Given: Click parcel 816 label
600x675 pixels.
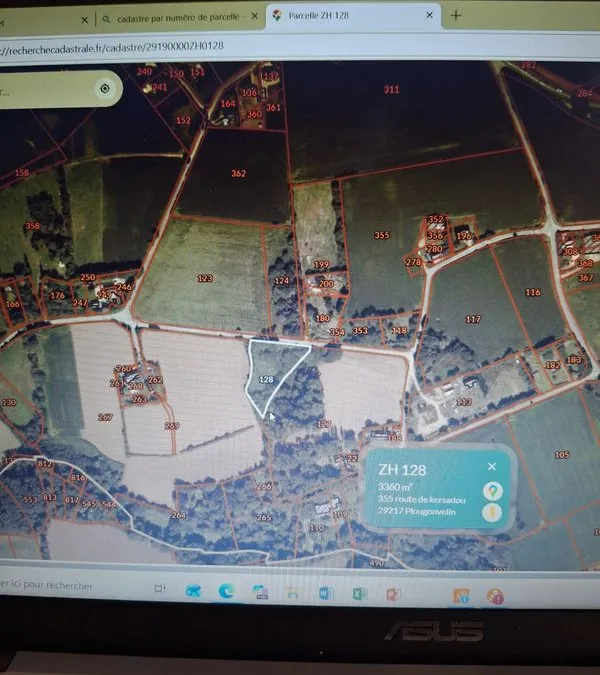Looking at the screenshot, I should pos(78,477).
